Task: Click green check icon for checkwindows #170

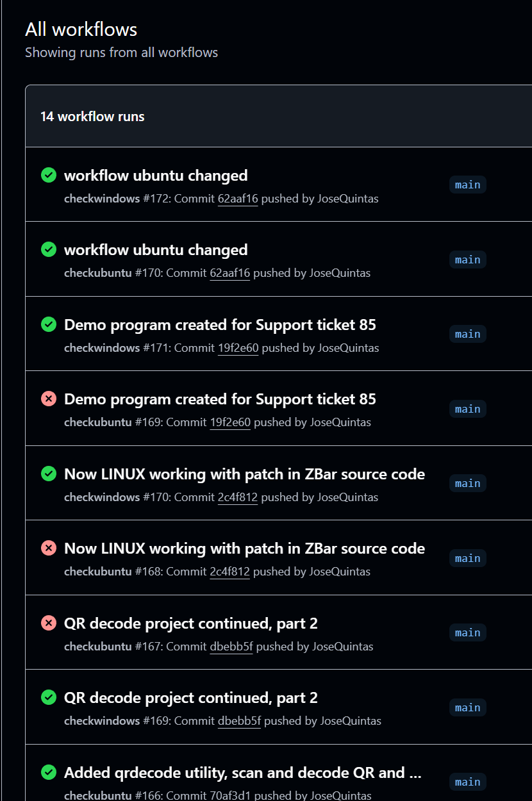Action: (x=49, y=474)
